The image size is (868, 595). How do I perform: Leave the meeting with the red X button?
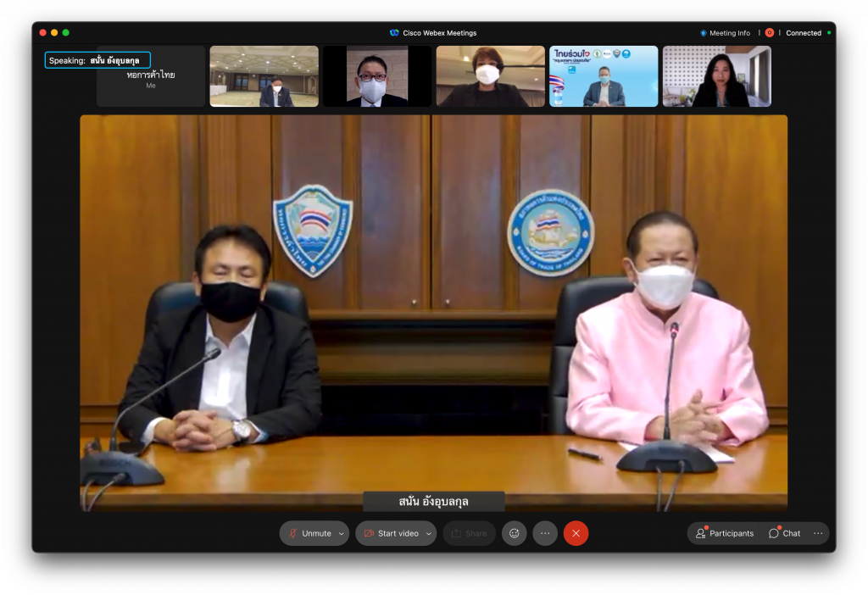(576, 533)
